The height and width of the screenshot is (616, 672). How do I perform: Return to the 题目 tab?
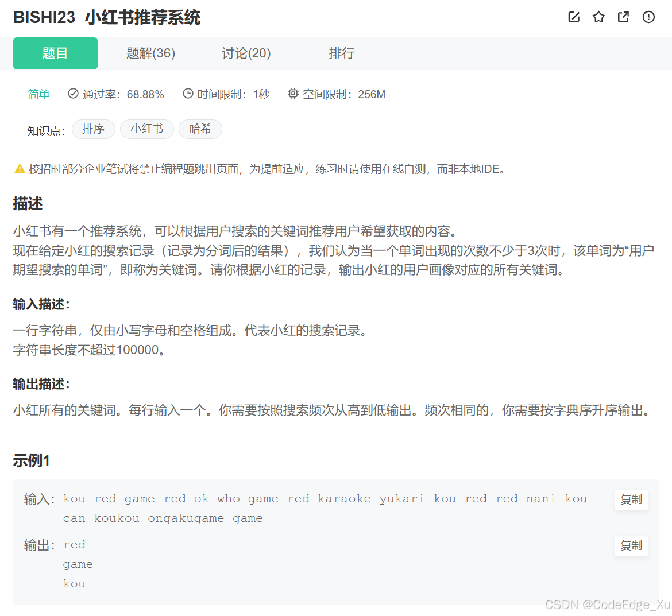click(x=55, y=53)
